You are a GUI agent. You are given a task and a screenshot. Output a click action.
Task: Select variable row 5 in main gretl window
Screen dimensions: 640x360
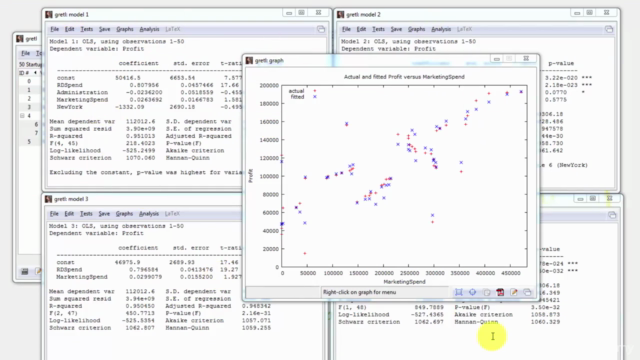tap(29, 142)
